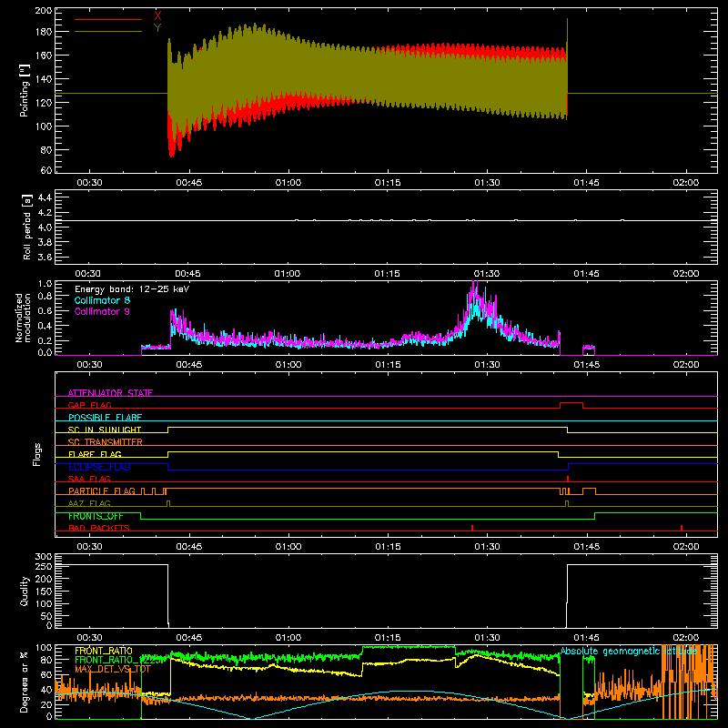The width and height of the screenshot is (728, 728).
Task: Select the GAP_FLAG label
Action: point(89,405)
